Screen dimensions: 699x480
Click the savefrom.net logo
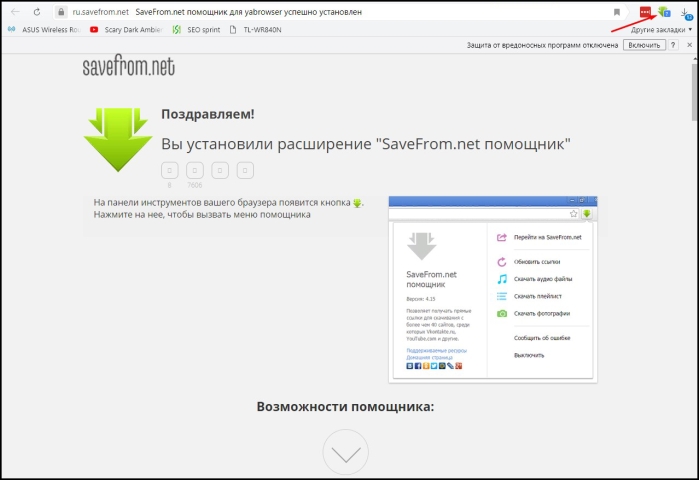tap(128, 66)
